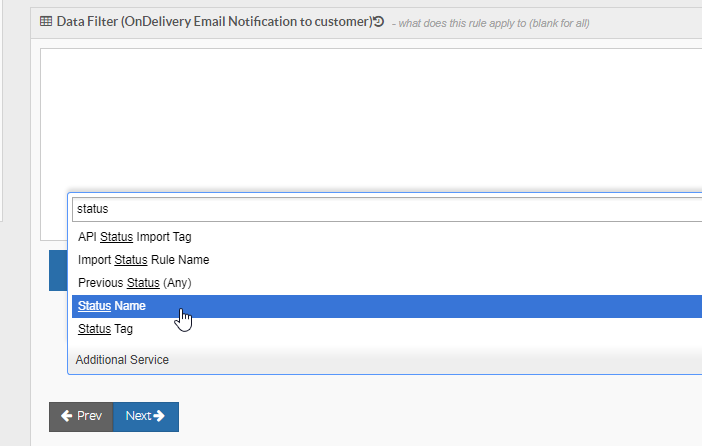Click the "Additional Service" group heading
The height and width of the screenshot is (446, 702).
click(122, 360)
